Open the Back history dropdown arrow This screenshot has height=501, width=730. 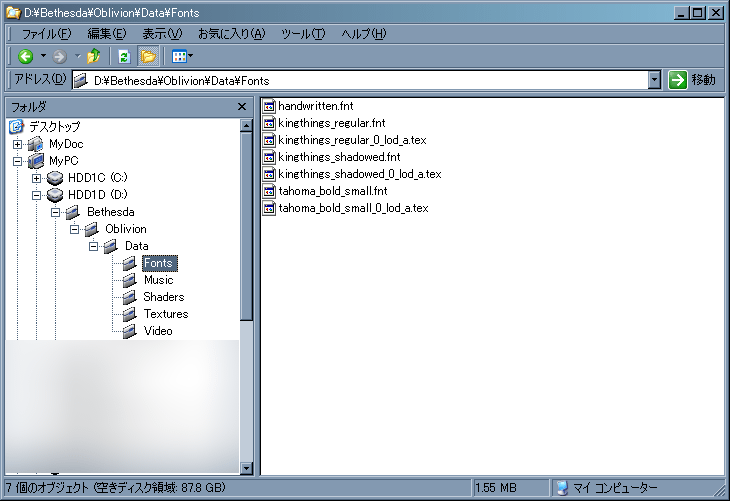click(x=43, y=57)
